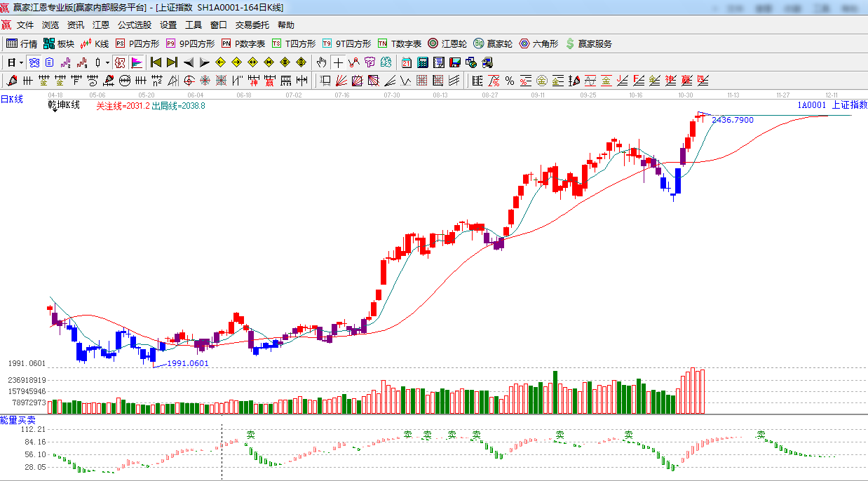Expand the candlestick style dropdown arrow

click(x=107, y=62)
